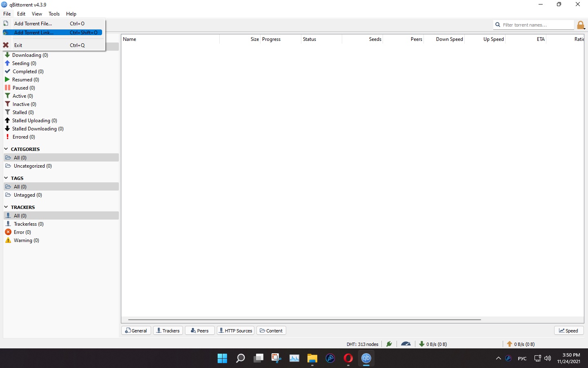Switch to the General tab
The width and height of the screenshot is (588, 368).
[x=136, y=330]
